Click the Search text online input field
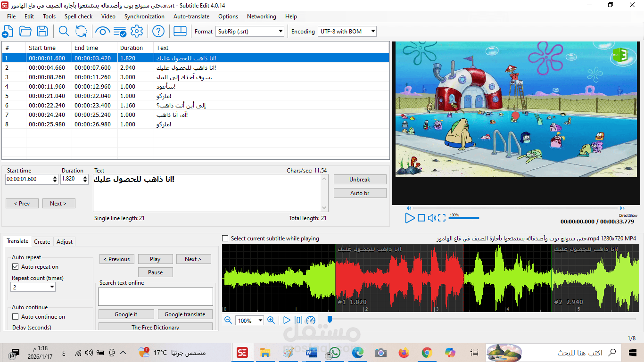 point(156,297)
